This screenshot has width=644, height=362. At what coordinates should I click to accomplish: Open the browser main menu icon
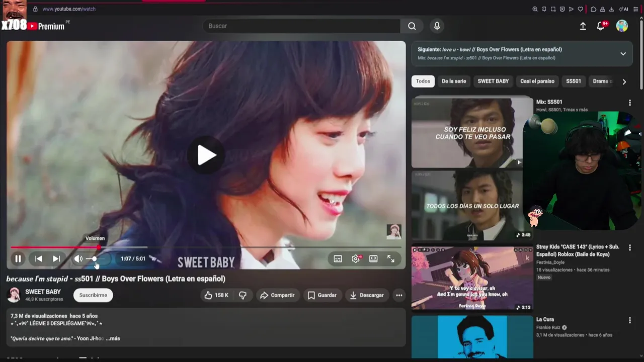point(635,9)
